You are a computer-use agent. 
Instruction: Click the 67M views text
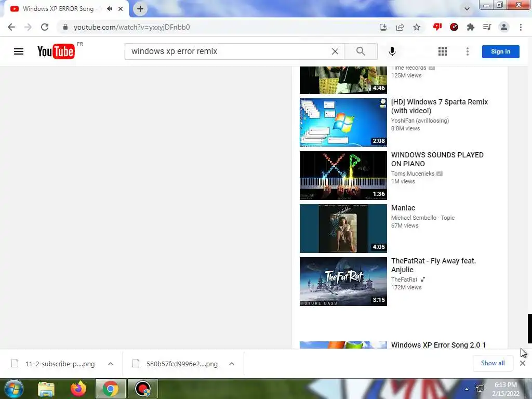[x=405, y=225]
